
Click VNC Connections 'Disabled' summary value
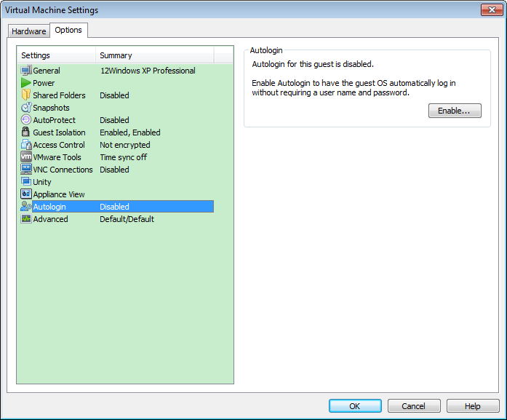coord(114,170)
